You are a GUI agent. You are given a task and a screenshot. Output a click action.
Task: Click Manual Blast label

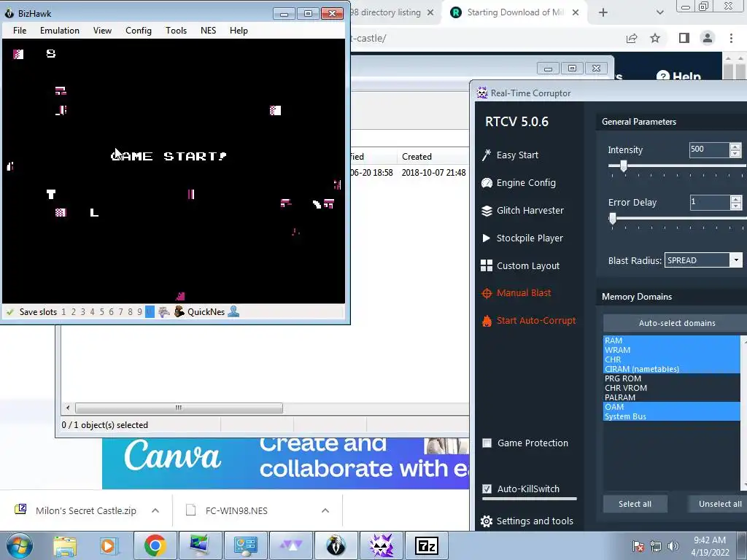pos(524,293)
